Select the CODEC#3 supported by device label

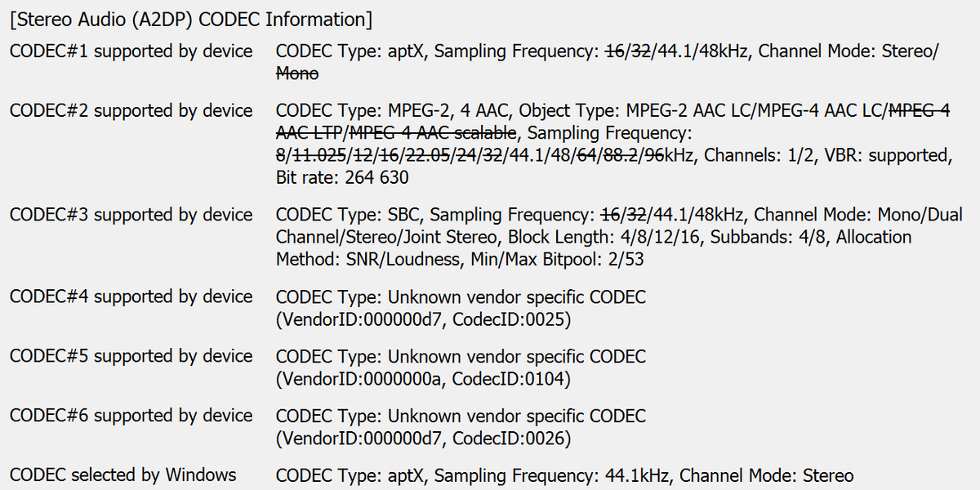pos(131,215)
